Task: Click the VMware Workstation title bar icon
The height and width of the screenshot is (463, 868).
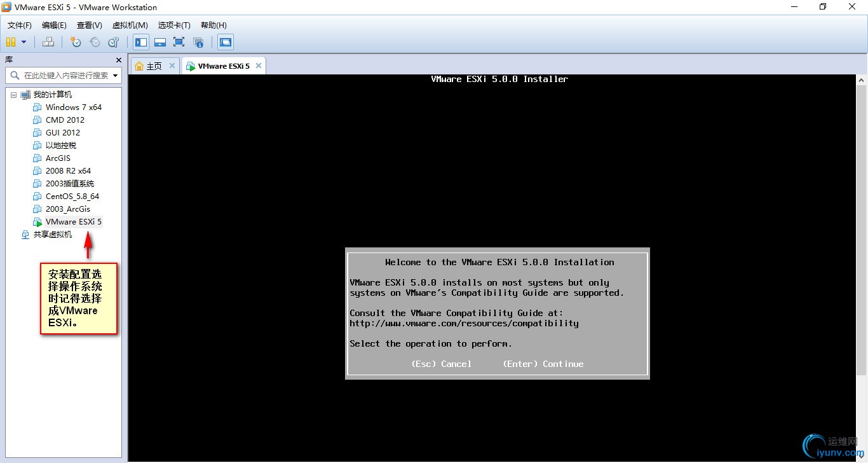Action: (6, 7)
